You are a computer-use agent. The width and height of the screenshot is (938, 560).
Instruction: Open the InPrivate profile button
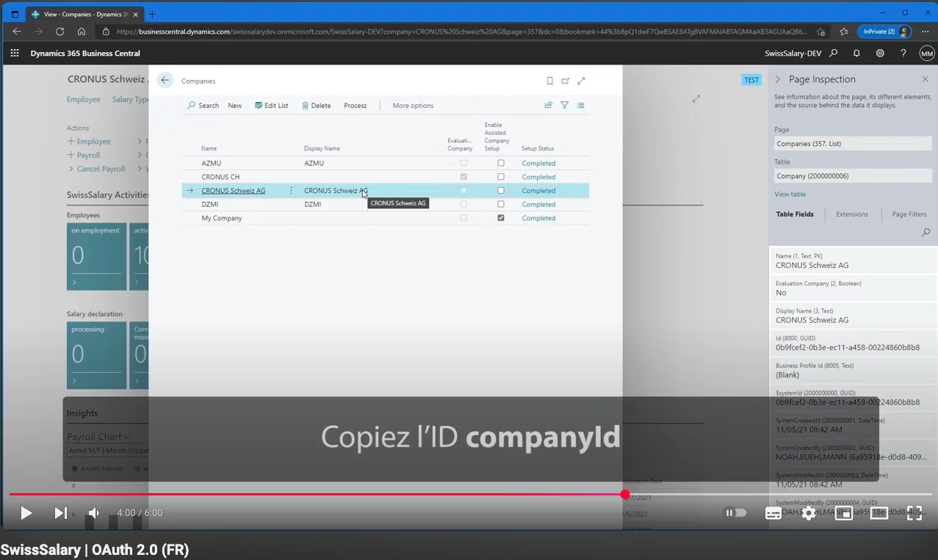point(884,32)
